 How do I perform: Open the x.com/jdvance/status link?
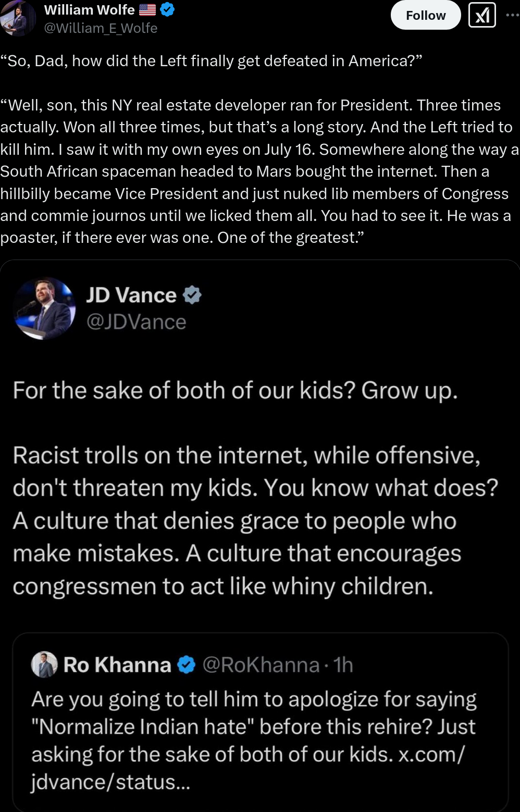pos(248,768)
